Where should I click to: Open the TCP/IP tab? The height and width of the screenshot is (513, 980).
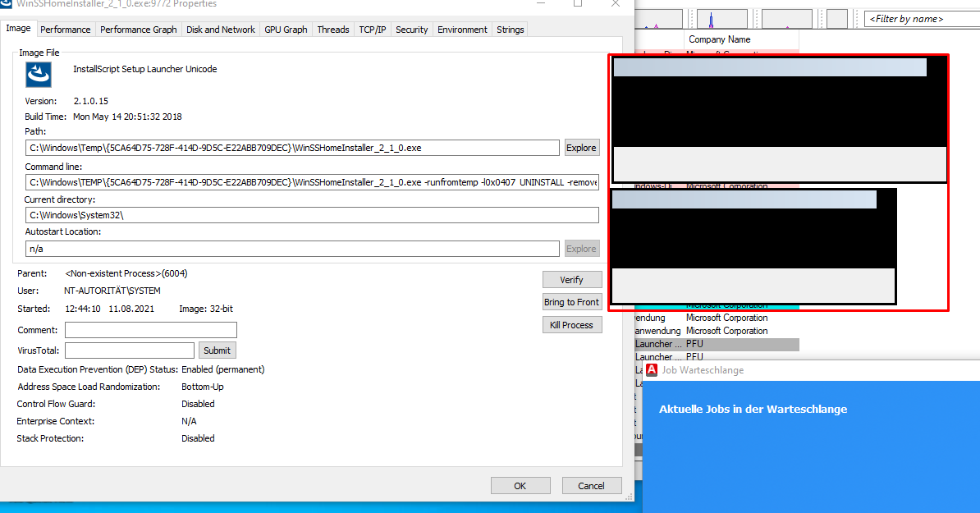[x=373, y=30]
